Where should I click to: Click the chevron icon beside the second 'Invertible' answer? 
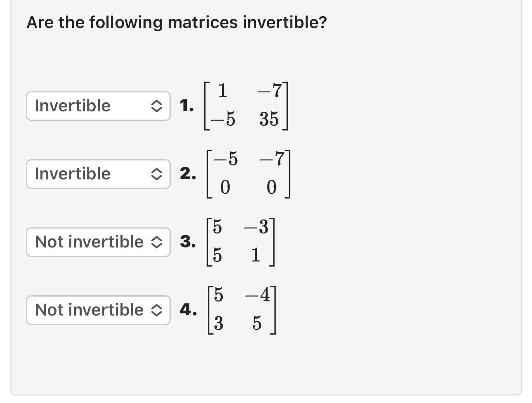click(x=158, y=174)
